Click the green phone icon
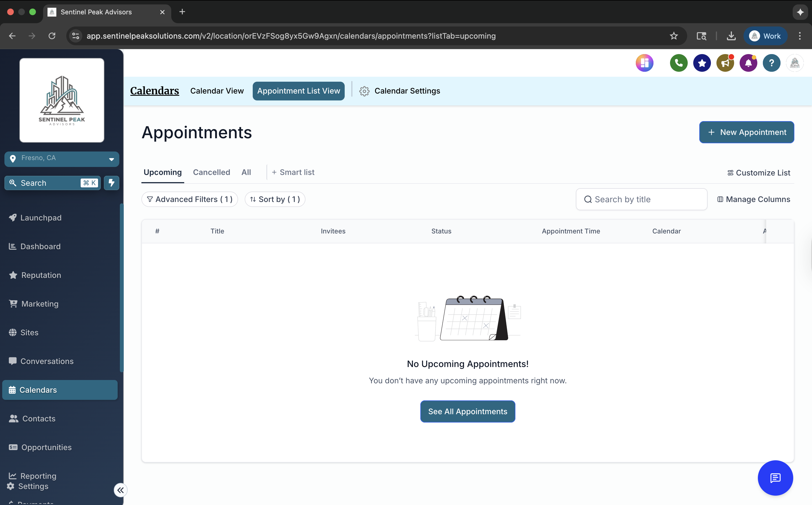Image resolution: width=812 pixels, height=505 pixels. click(x=678, y=63)
